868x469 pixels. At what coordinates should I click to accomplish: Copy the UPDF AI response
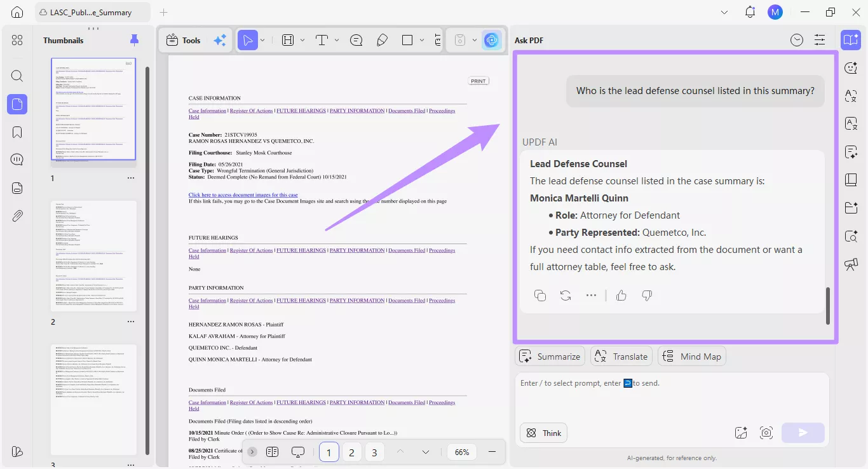pos(540,296)
